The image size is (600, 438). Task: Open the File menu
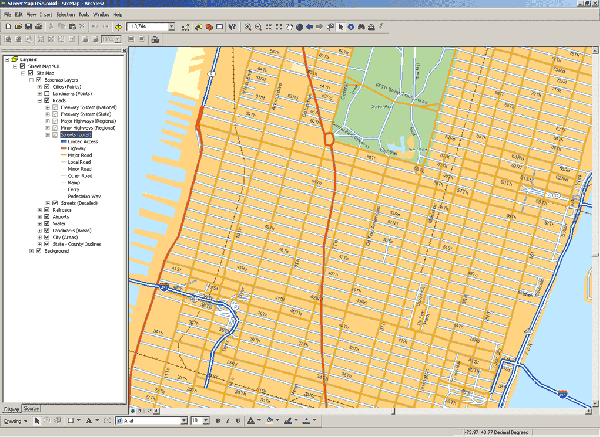(7, 15)
